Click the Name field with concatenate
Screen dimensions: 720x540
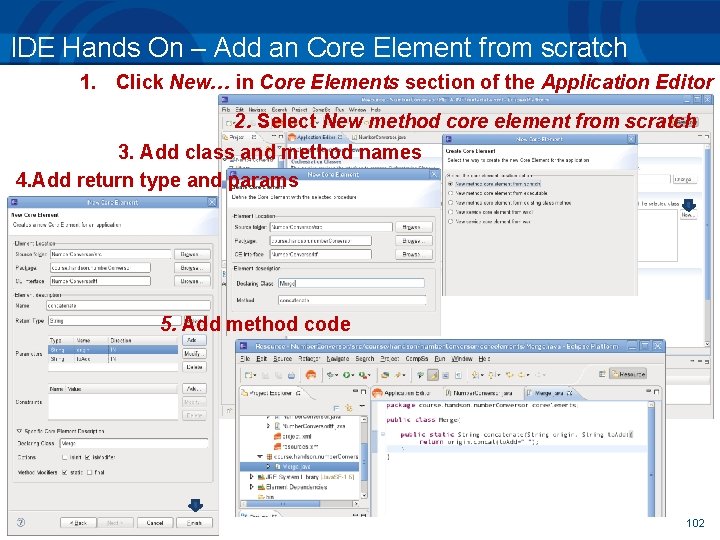(x=129, y=305)
